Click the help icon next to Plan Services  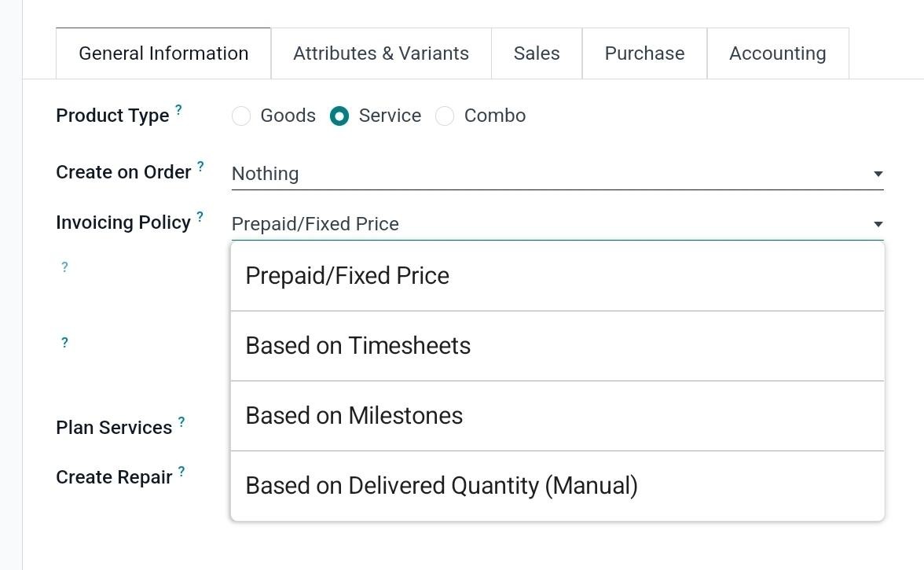(x=181, y=422)
